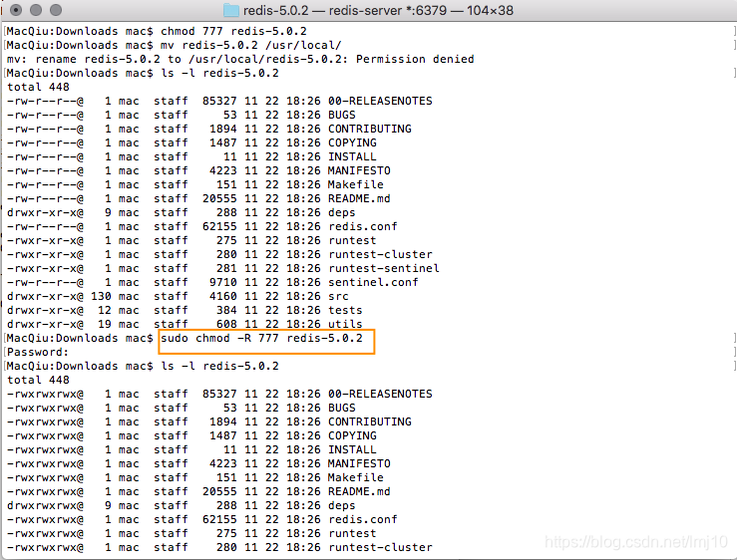Click the 62155 file size in the second listing
This screenshot has width=737, height=560.
coord(219,519)
